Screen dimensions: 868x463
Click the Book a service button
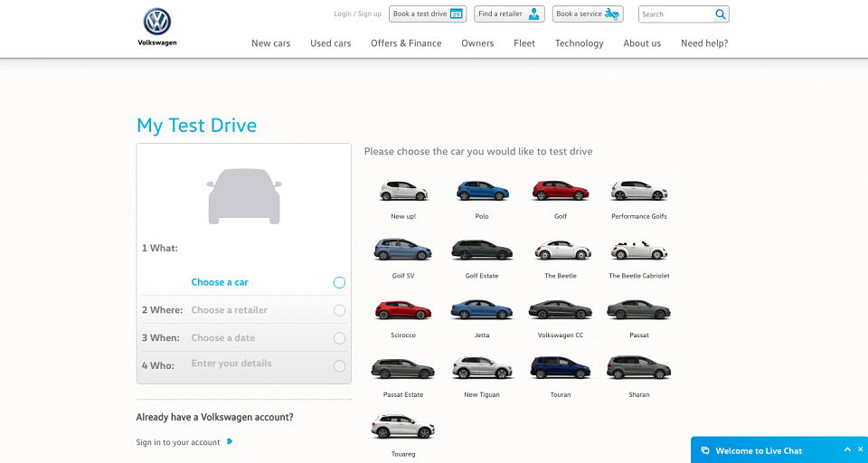tap(588, 14)
